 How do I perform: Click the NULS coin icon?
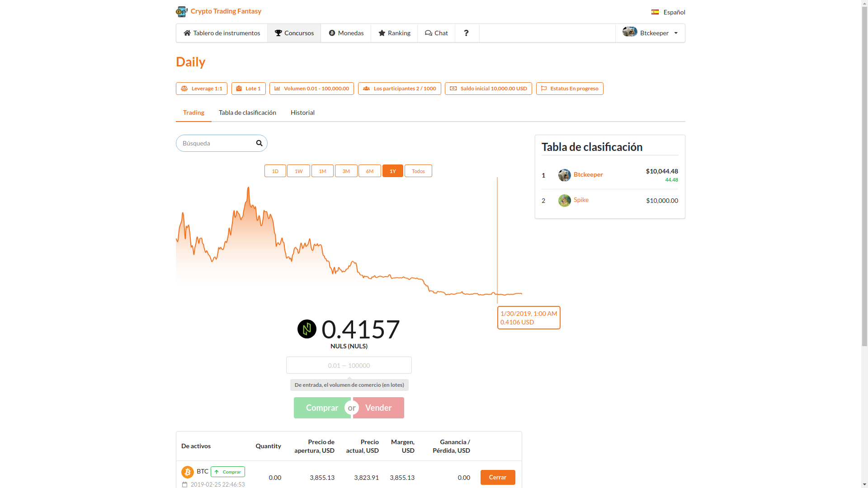click(x=307, y=329)
